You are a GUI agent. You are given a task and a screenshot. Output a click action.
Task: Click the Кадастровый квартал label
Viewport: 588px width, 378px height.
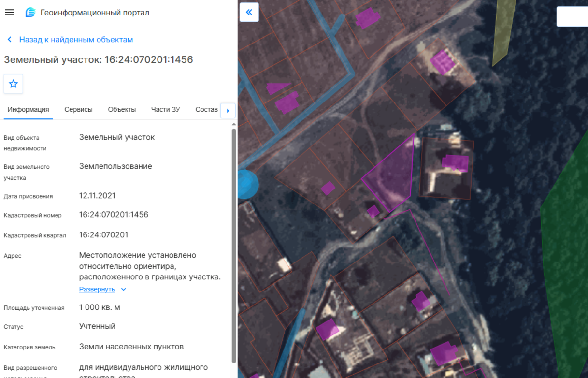point(35,235)
